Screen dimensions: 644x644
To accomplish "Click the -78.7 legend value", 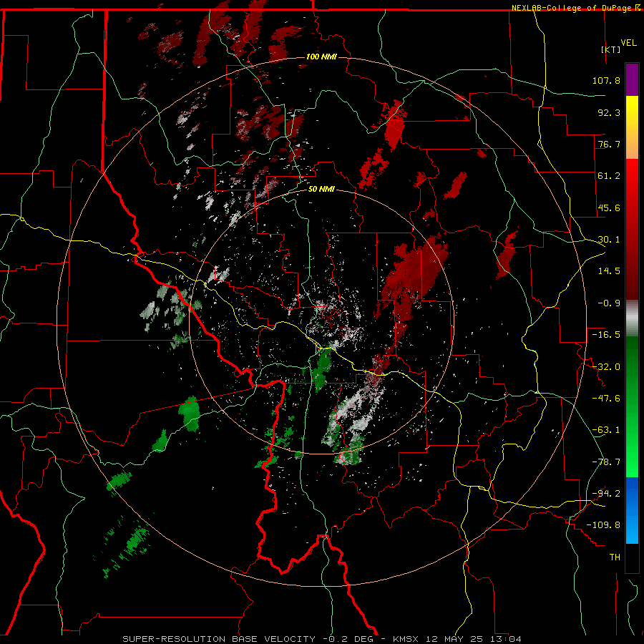I will pos(606,462).
